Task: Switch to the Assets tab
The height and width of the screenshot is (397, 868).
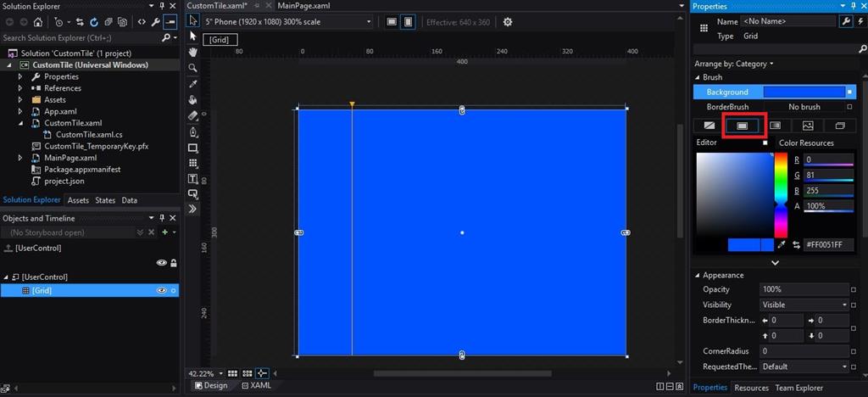Action: pyautogui.click(x=78, y=200)
